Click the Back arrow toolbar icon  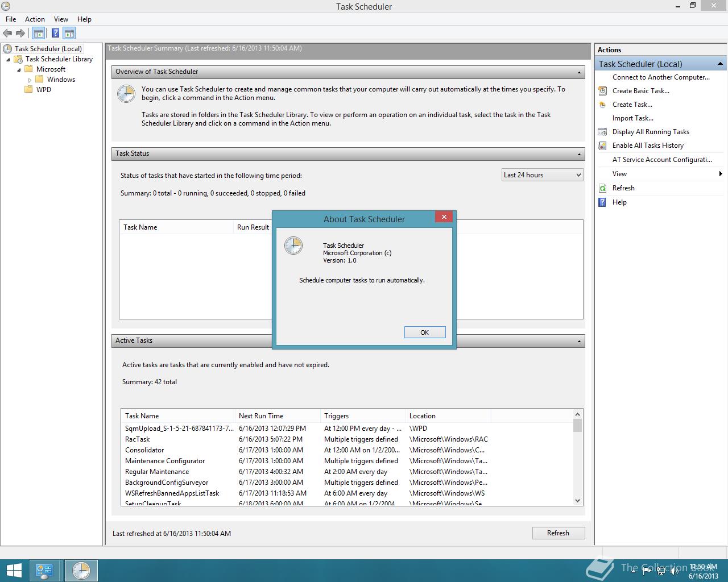(x=7, y=34)
